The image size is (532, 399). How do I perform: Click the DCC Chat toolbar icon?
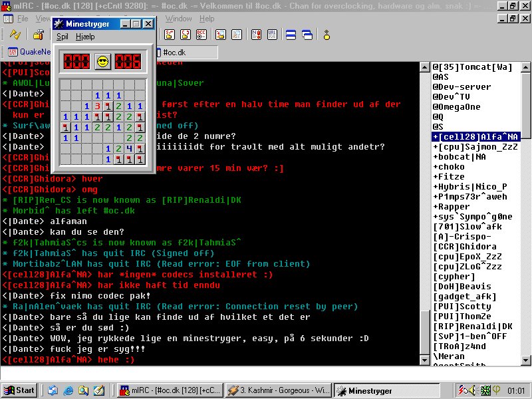186,35
